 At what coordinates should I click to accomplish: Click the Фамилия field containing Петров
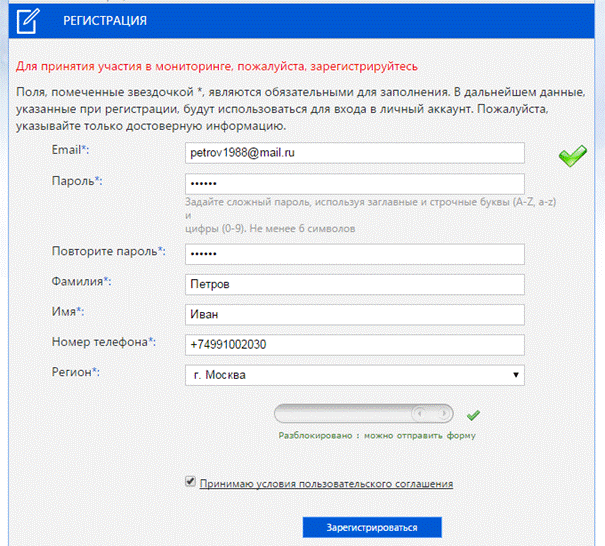click(x=355, y=284)
